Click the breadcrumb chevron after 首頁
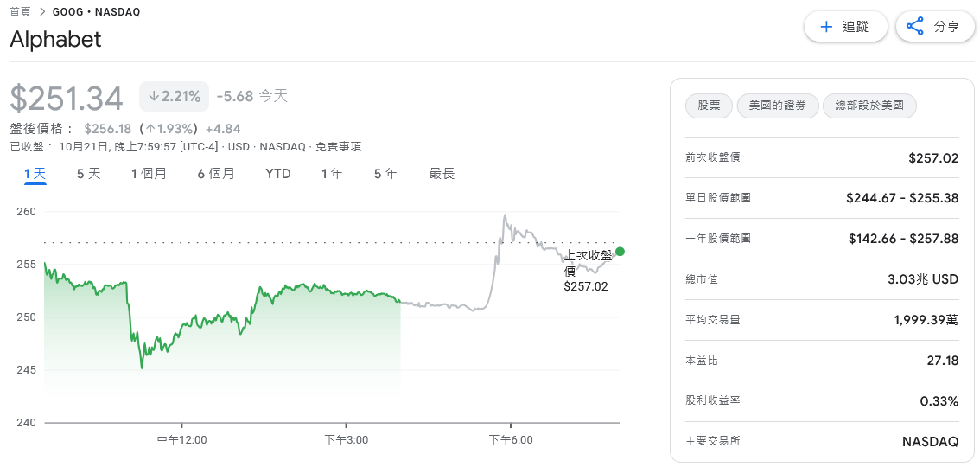 pos(42,12)
